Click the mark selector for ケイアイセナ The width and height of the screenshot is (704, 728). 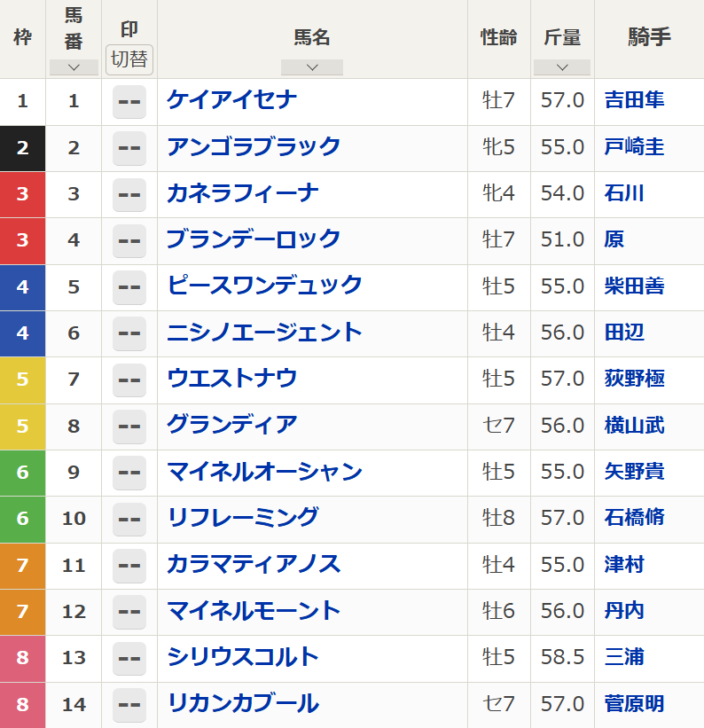pyautogui.click(x=129, y=101)
